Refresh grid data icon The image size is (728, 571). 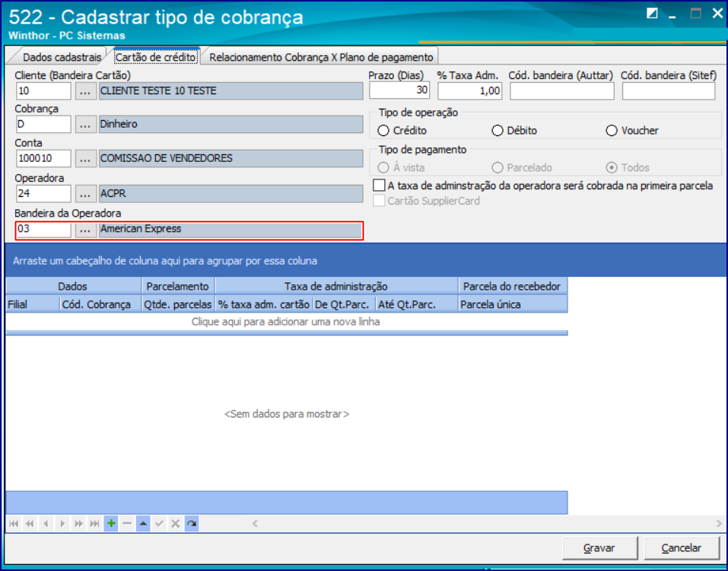[x=192, y=524]
